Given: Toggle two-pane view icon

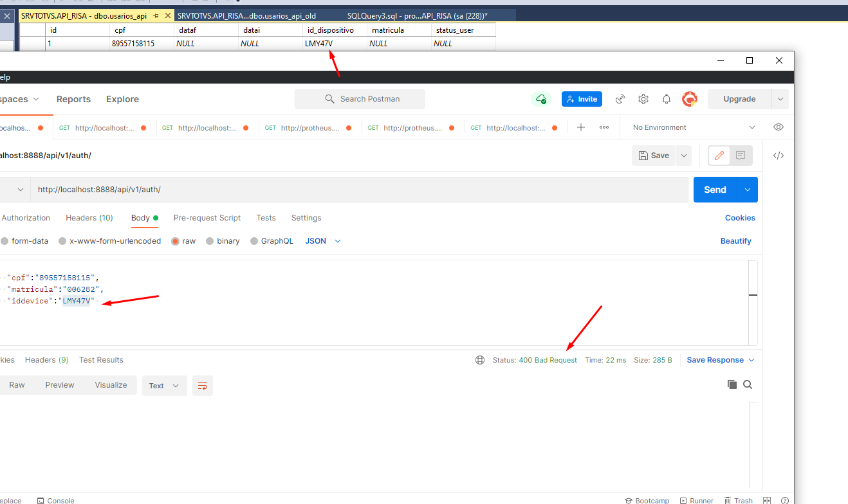Looking at the screenshot, I should click(x=767, y=500).
